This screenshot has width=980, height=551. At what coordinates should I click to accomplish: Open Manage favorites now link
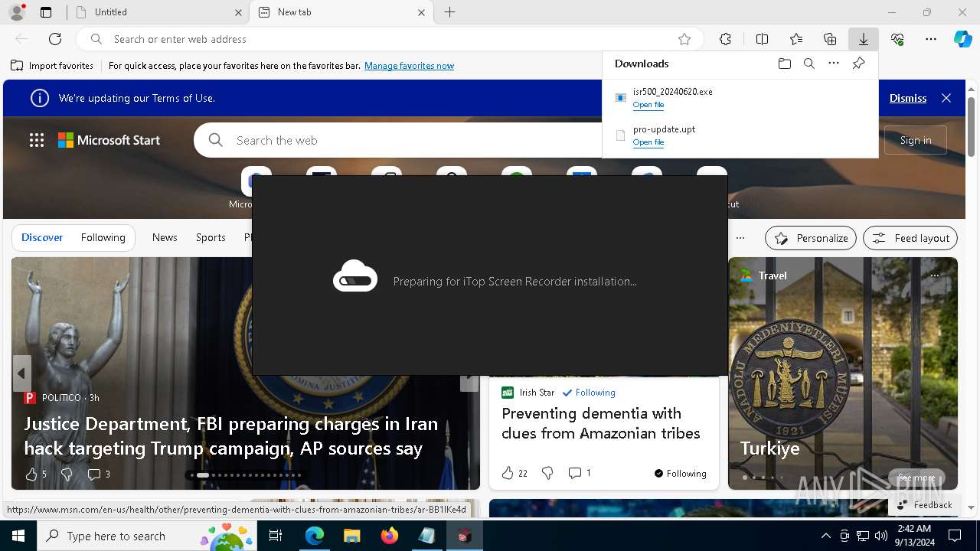point(409,66)
